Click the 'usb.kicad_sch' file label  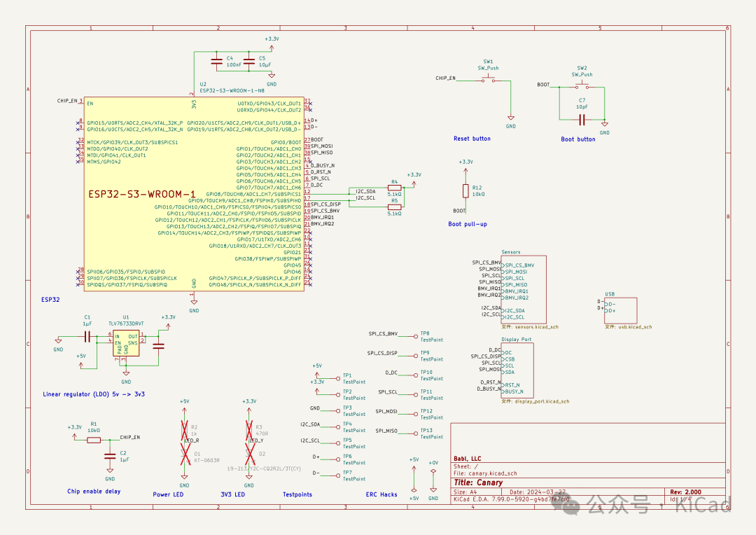tap(628, 327)
